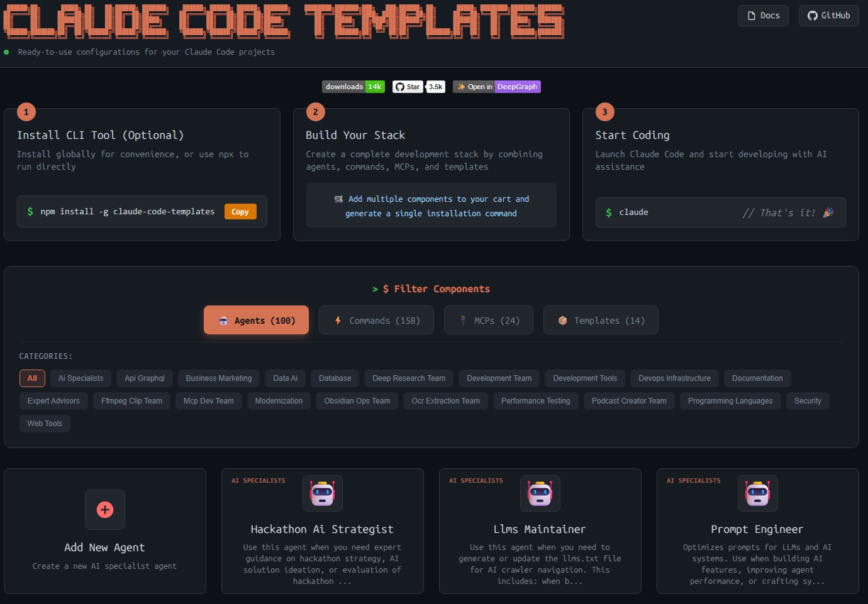Filter by Web Tools category
The height and width of the screenshot is (604, 868).
point(45,424)
